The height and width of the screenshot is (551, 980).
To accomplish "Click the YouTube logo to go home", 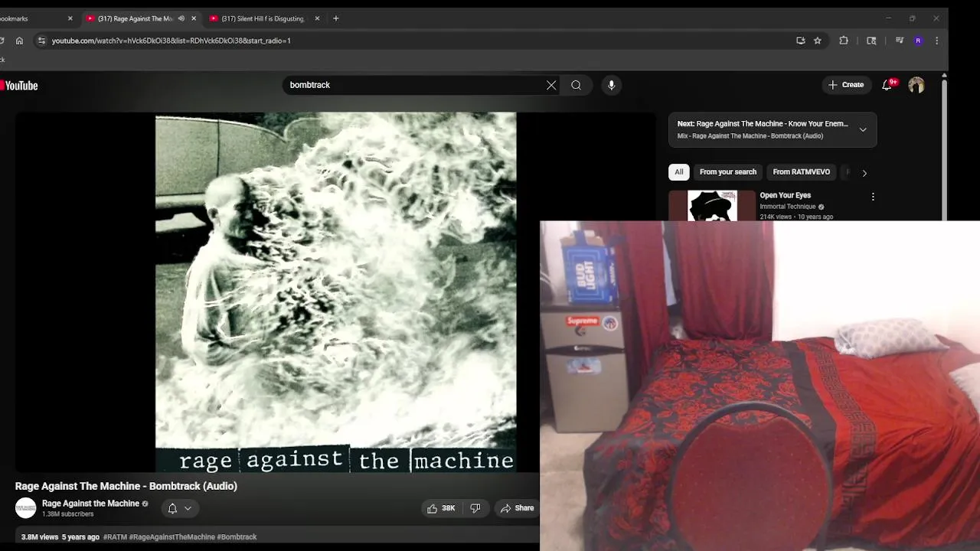I will click(19, 86).
